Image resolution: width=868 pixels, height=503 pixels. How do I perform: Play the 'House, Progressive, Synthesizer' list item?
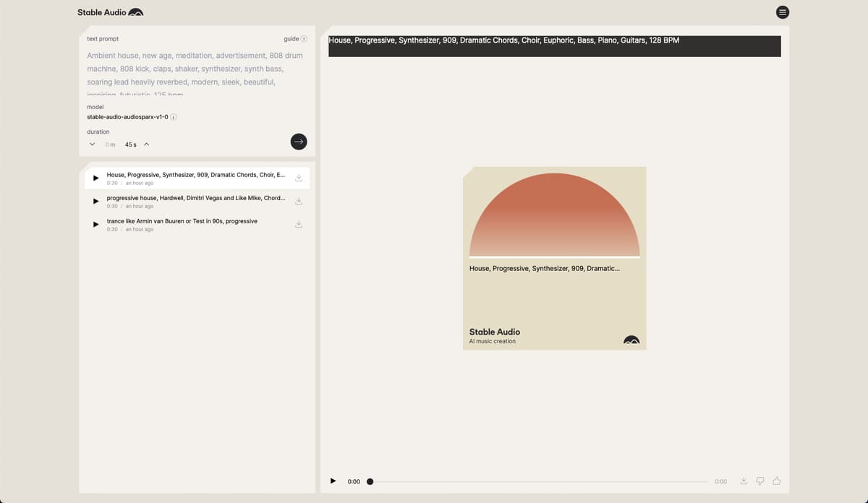[x=95, y=178]
